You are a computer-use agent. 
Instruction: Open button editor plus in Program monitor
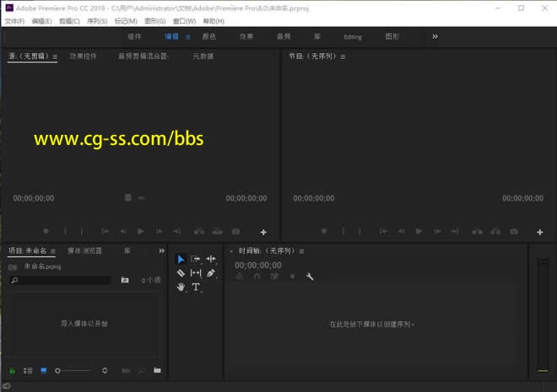click(540, 232)
